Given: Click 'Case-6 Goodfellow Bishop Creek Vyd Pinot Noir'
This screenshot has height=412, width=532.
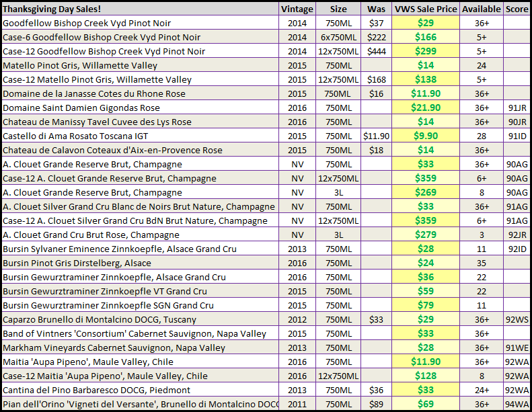Looking at the screenshot, I should pos(102,37).
